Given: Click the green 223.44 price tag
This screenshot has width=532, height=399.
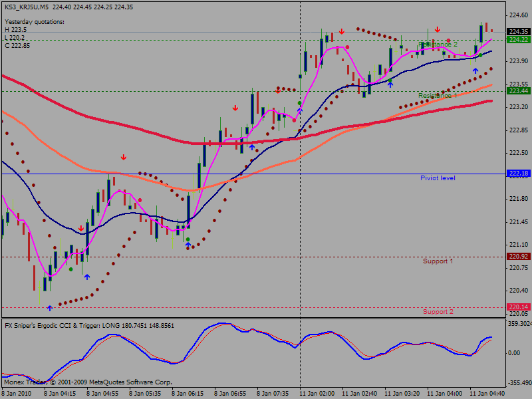Looking at the screenshot, I should (518, 91).
